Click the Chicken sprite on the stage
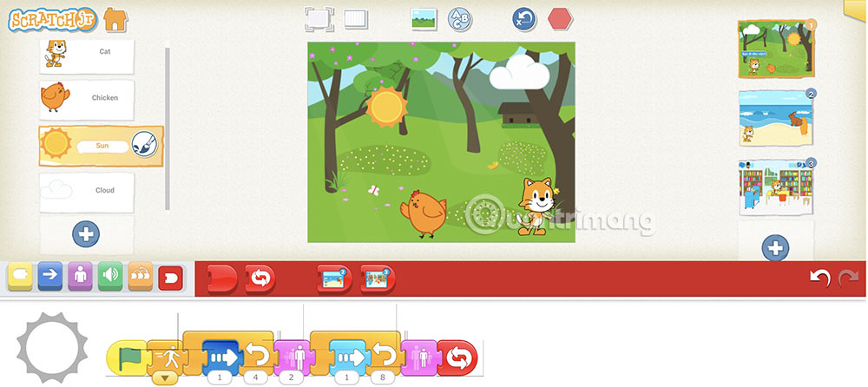Image resolution: width=868 pixels, height=387 pixels. [x=424, y=213]
